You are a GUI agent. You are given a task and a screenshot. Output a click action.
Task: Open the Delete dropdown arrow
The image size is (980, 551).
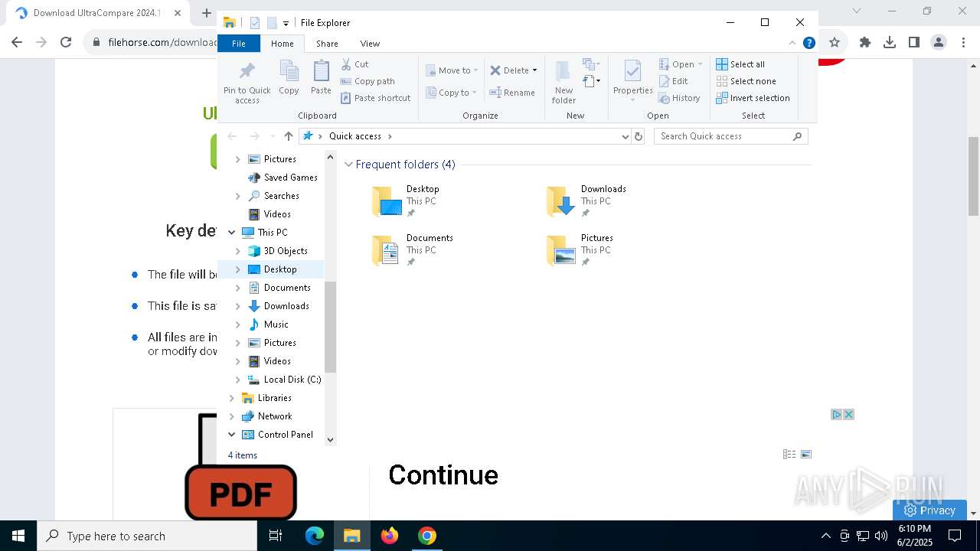tap(534, 70)
